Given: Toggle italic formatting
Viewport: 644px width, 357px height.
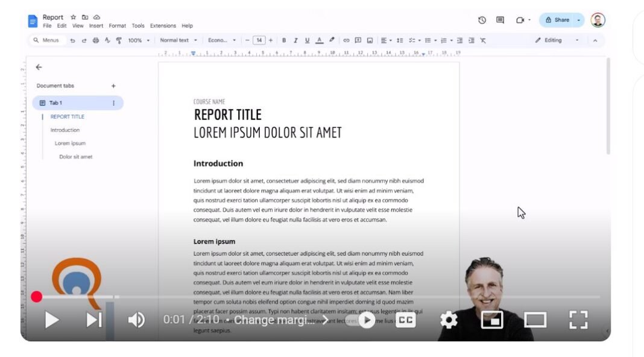Looking at the screenshot, I should (295, 40).
